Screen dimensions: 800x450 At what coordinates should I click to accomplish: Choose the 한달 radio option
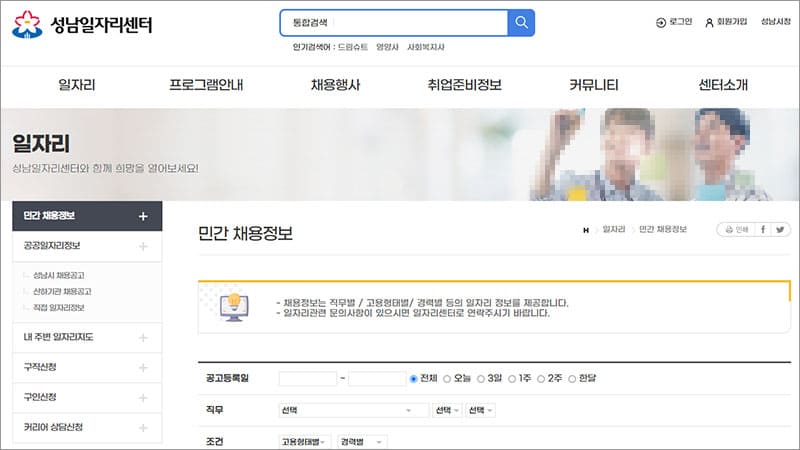tap(572, 379)
